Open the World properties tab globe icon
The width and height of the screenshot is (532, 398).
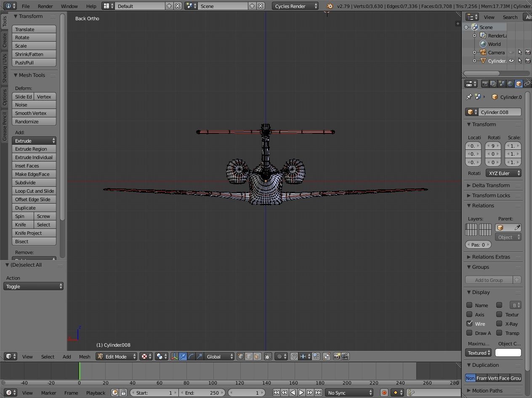(x=510, y=84)
